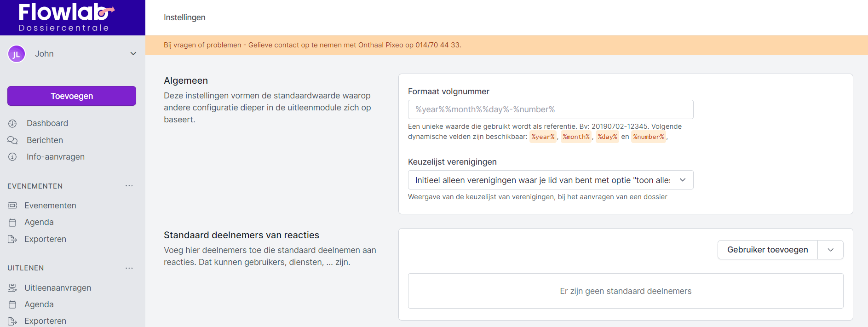Click the Evenementen ticket icon
Viewport: 868px width, 327px height.
click(x=12, y=206)
